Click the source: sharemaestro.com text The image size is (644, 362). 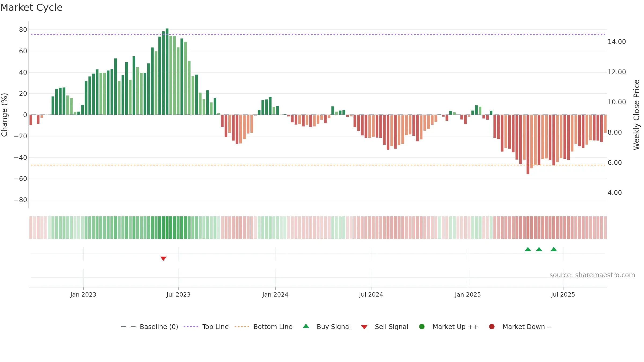click(592, 275)
